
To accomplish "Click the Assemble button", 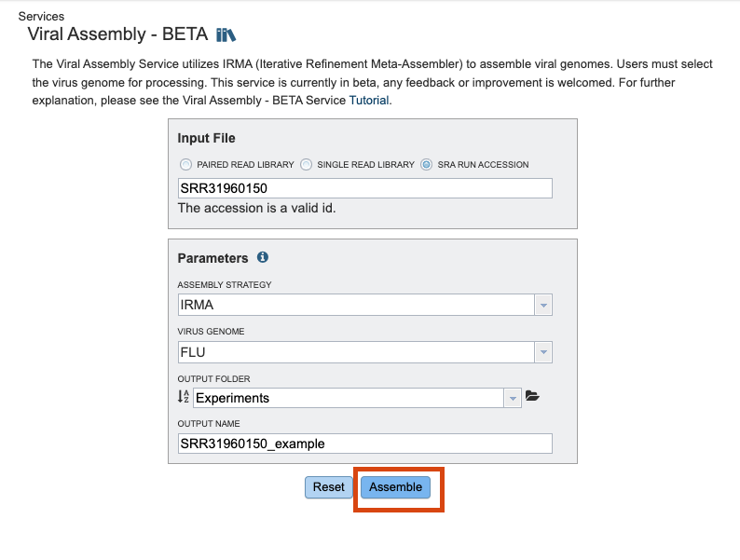I will point(395,487).
